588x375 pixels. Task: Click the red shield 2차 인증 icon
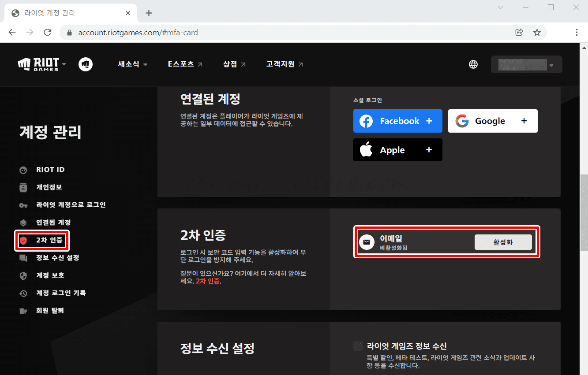pos(23,241)
